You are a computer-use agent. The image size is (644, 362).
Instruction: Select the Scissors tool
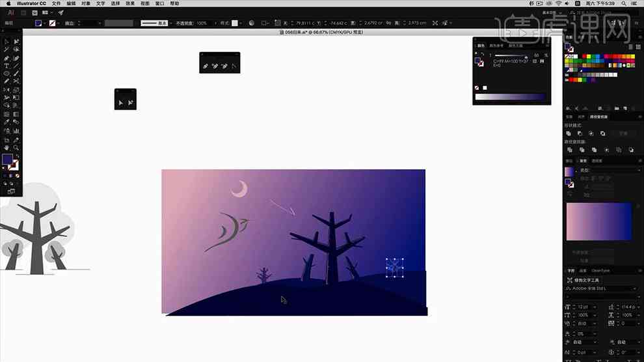click(16, 81)
